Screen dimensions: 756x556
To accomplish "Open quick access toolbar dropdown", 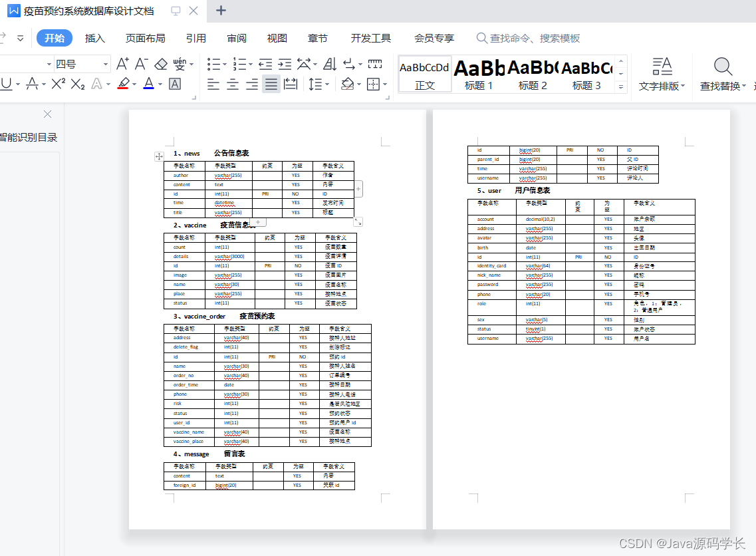I will (20, 38).
